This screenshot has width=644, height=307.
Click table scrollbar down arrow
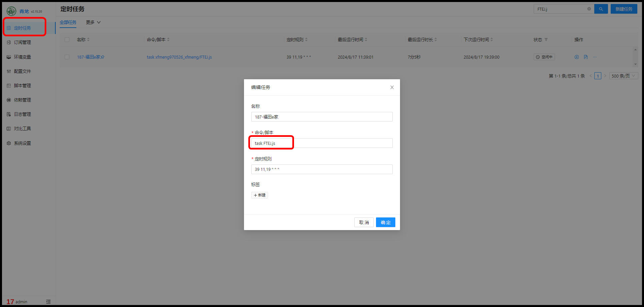pos(635,64)
